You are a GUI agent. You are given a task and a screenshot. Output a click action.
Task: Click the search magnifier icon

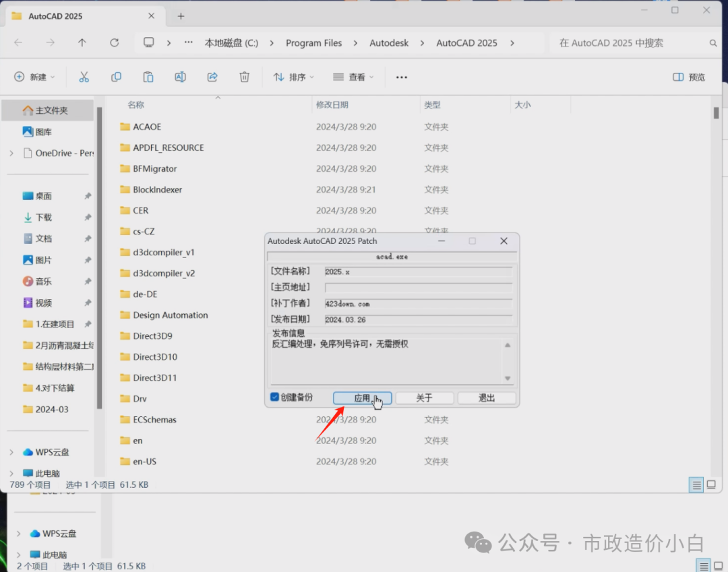[713, 43]
